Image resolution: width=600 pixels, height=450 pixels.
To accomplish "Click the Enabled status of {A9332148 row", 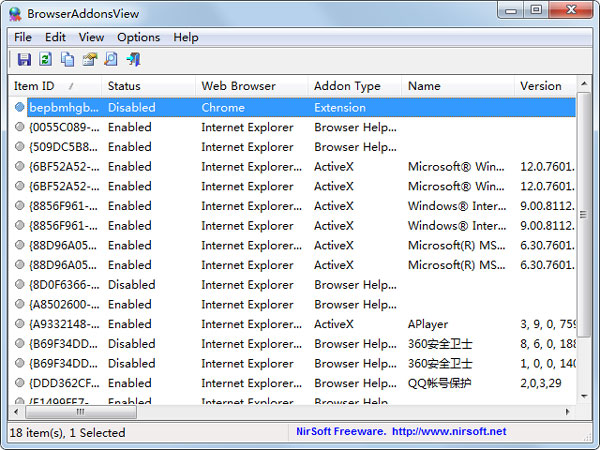I will 130,324.
